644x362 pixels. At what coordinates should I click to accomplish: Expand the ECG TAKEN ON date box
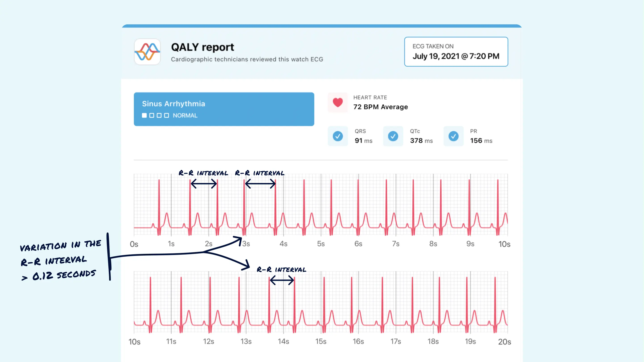(456, 52)
